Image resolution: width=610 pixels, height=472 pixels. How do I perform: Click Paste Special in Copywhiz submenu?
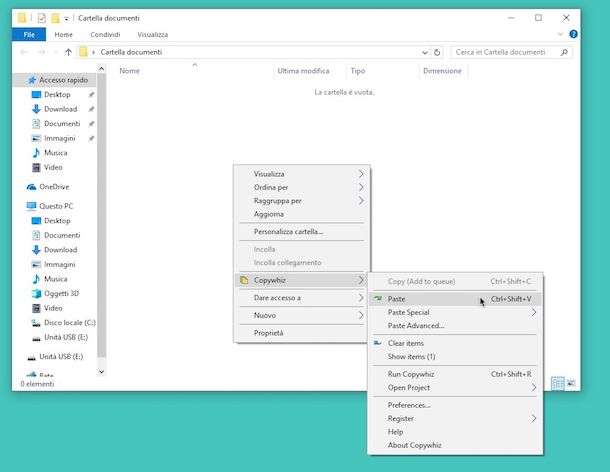tap(455, 312)
